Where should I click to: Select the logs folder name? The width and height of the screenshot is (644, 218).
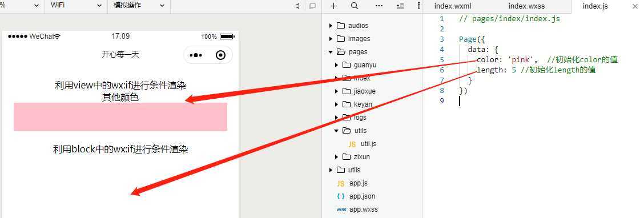(360, 118)
